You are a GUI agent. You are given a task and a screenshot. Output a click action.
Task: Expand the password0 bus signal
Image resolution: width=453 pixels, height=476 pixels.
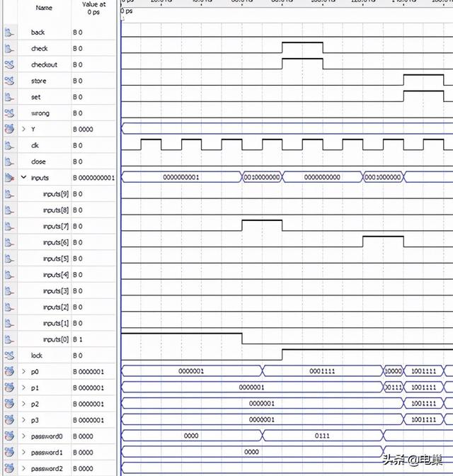pyautogui.click(x=23, y=436)
